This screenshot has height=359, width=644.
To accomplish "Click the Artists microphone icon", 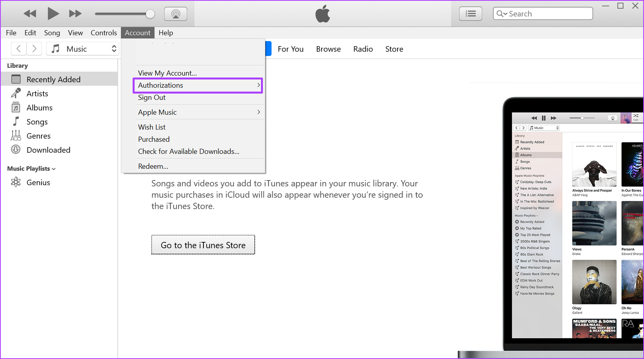I will [x=16, y=94].
